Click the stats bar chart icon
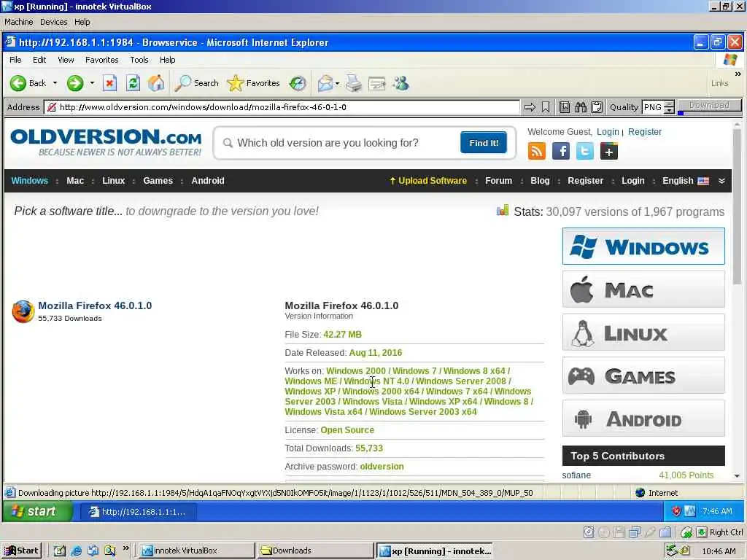 (x=503, y=211)
